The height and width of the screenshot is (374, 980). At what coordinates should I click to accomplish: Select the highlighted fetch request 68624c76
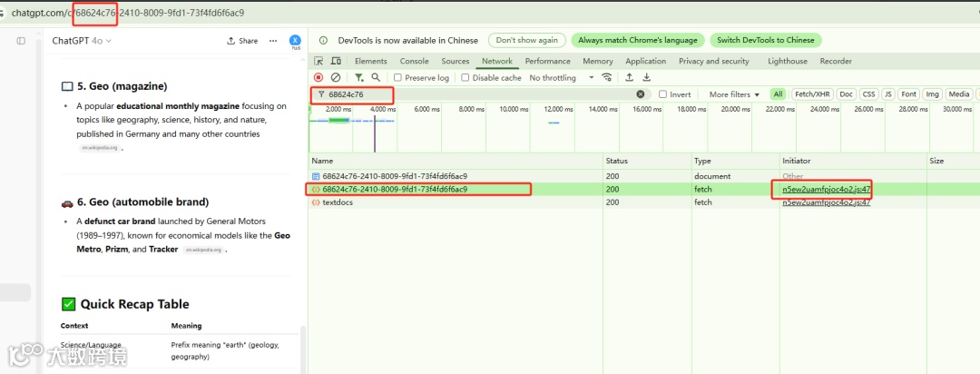643,189
